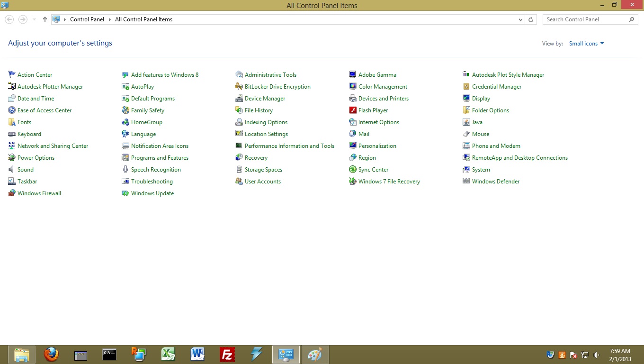Click the Java coffee cup icon
This screenshot has height=364, width=644.
[466, 122]
